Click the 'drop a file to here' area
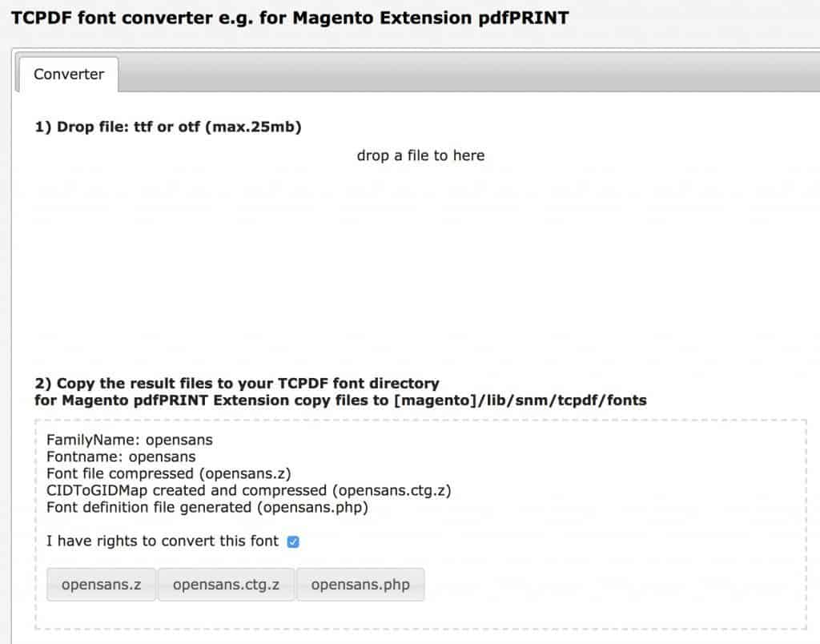 420,155
